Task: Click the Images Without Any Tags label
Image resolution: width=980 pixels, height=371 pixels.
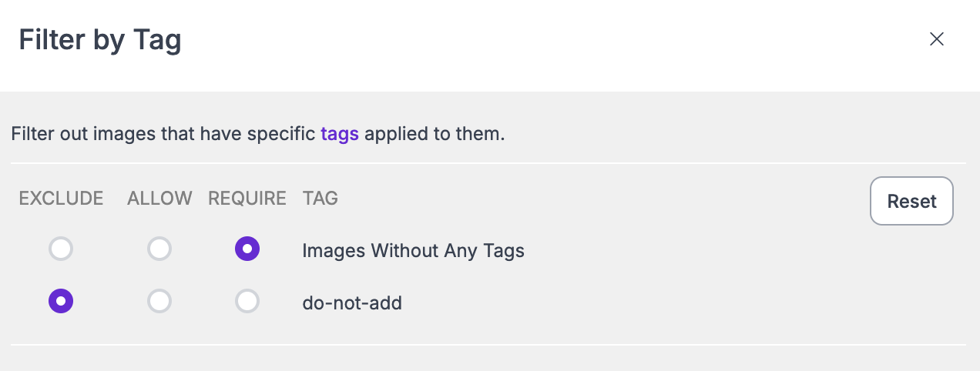Action: (x=413, y=250)
